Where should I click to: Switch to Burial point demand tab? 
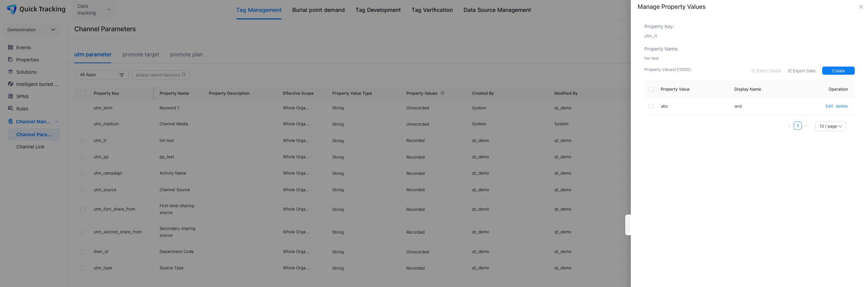click(318, 10)
